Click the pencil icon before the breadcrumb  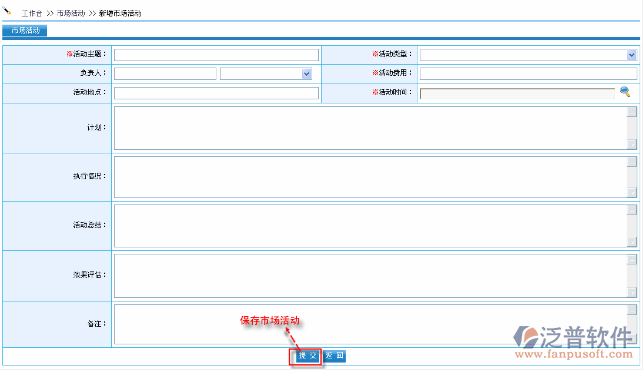(7, 10)
